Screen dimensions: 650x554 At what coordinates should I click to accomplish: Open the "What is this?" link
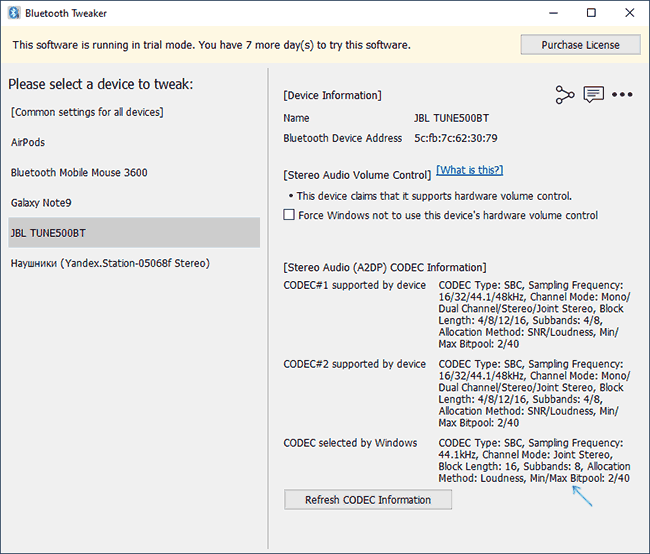(x=469, y=170)
